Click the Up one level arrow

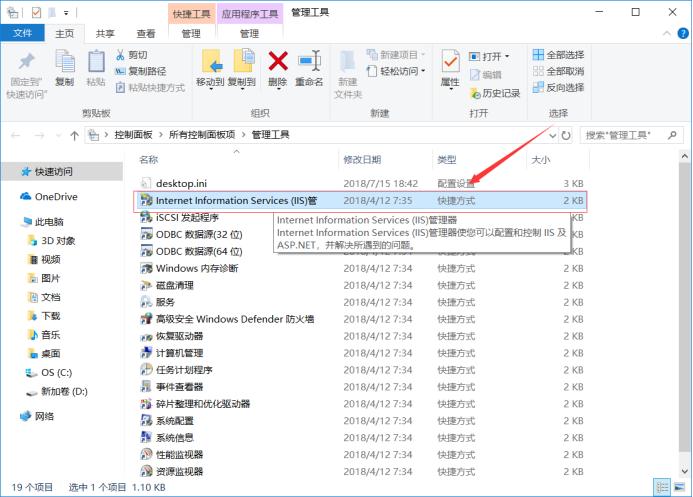click(74, 135)
